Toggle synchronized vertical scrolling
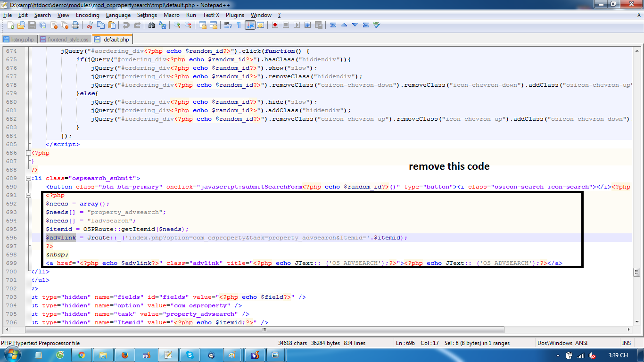The width and height of the screenshot is (644, 362). pos(203,25)
